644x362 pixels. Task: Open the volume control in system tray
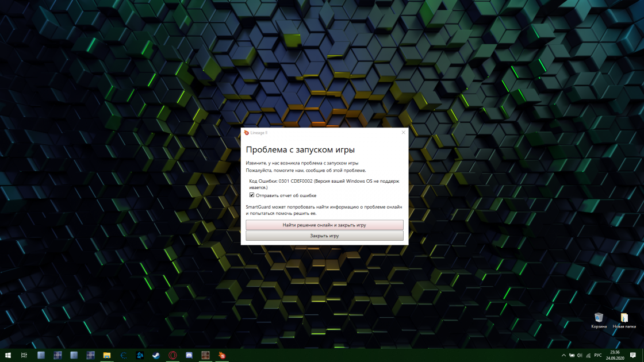pyautogui.click(x=579, y=355)
